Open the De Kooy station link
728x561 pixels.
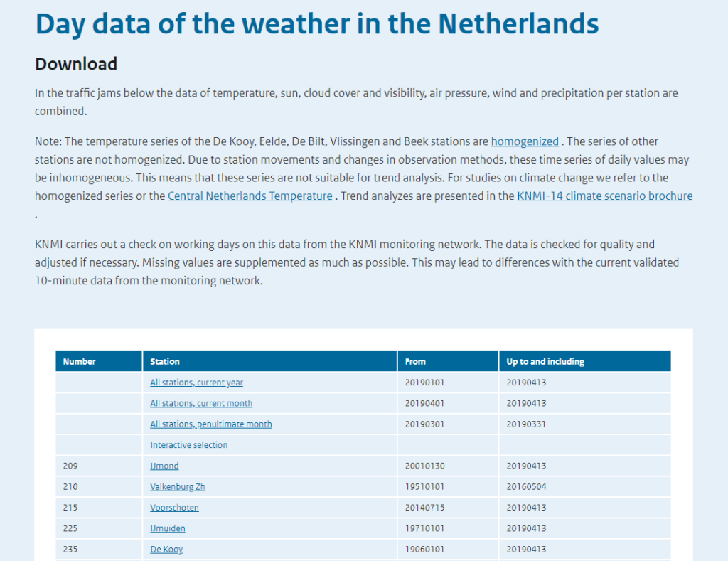(x=166, y=550)
